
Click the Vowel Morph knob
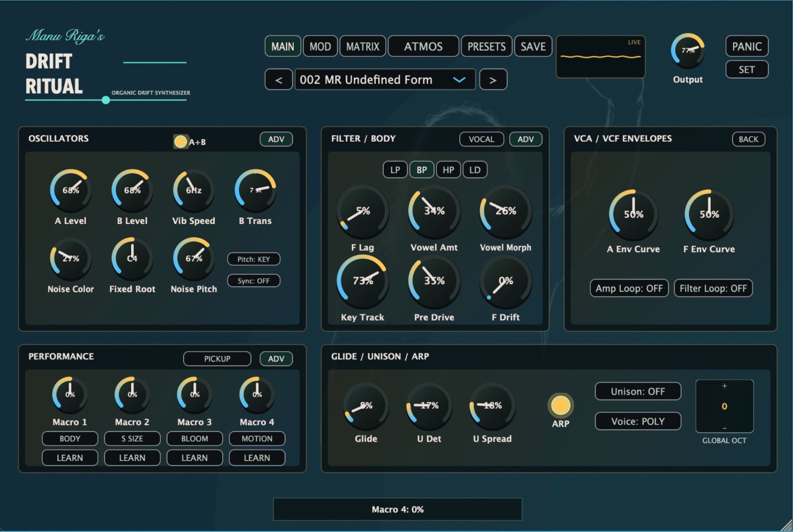click(x=506, y=211)
